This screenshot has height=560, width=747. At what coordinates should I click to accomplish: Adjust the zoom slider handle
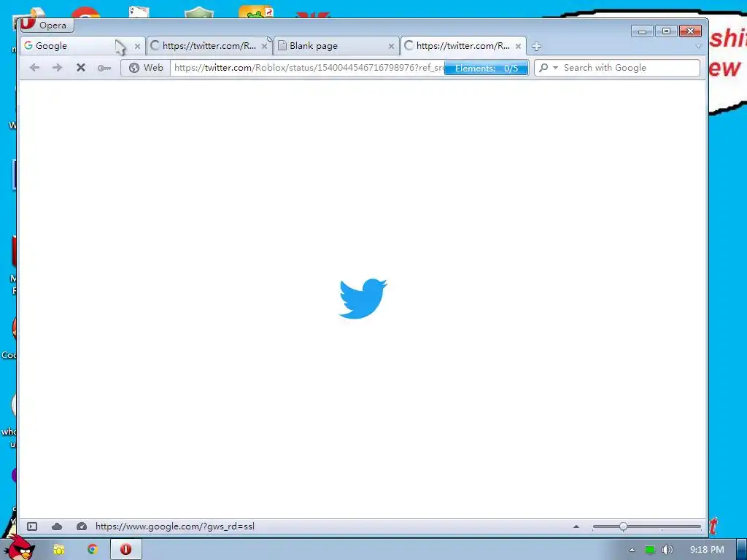(623, 526)
